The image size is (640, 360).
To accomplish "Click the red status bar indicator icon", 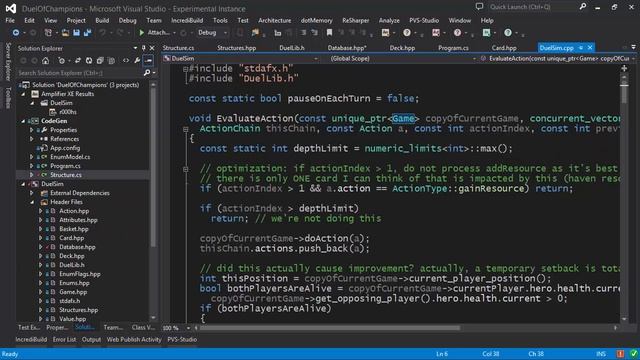I will tap(620, 354).
